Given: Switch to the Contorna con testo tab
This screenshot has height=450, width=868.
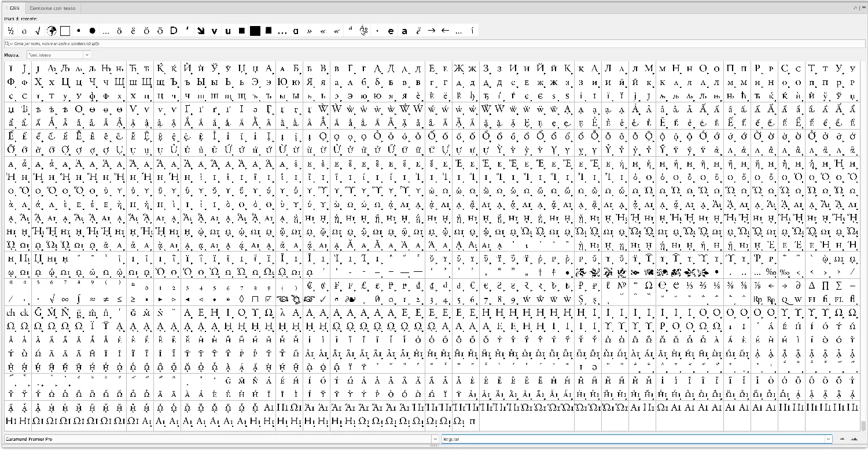Looking at the screenshot, I should [52, 8].
